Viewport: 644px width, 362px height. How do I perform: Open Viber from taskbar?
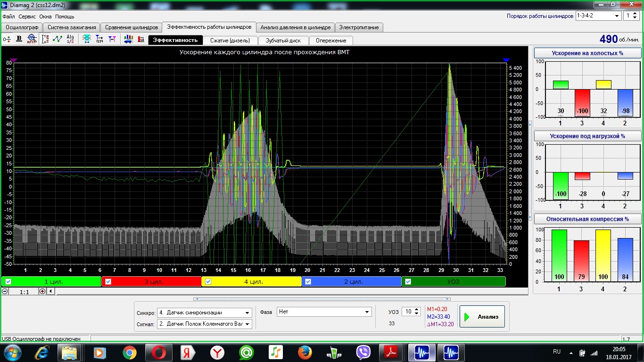point(363,352)
